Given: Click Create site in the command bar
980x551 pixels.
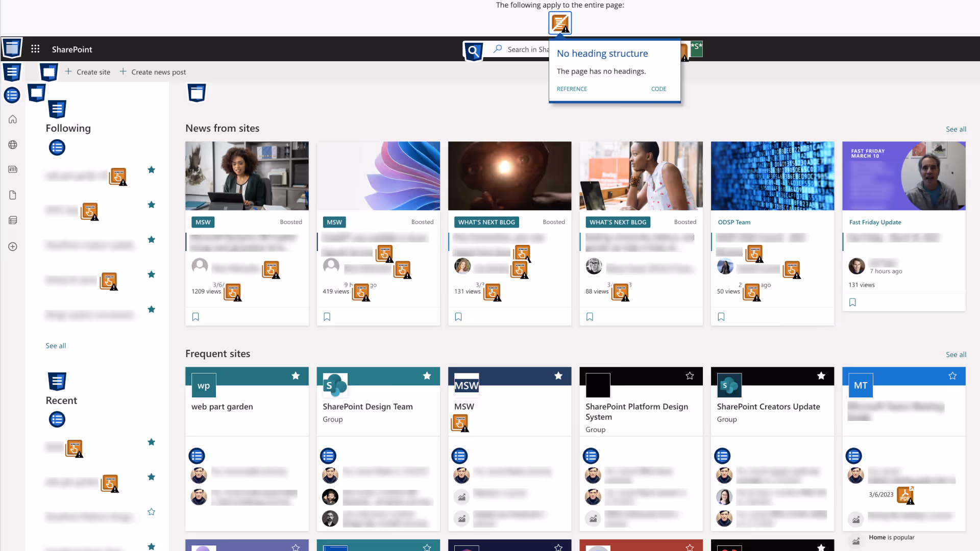Looking at the screenshot, I should tap(93, 72).
